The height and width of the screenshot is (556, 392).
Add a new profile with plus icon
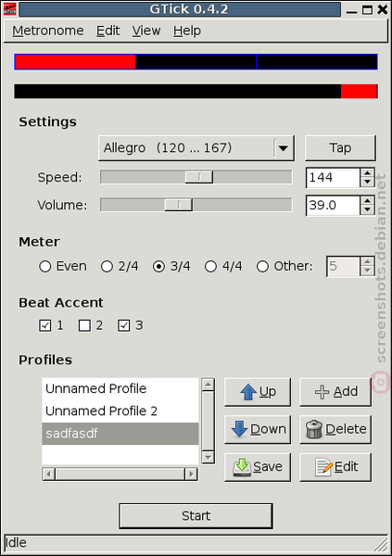pos(335,392)
